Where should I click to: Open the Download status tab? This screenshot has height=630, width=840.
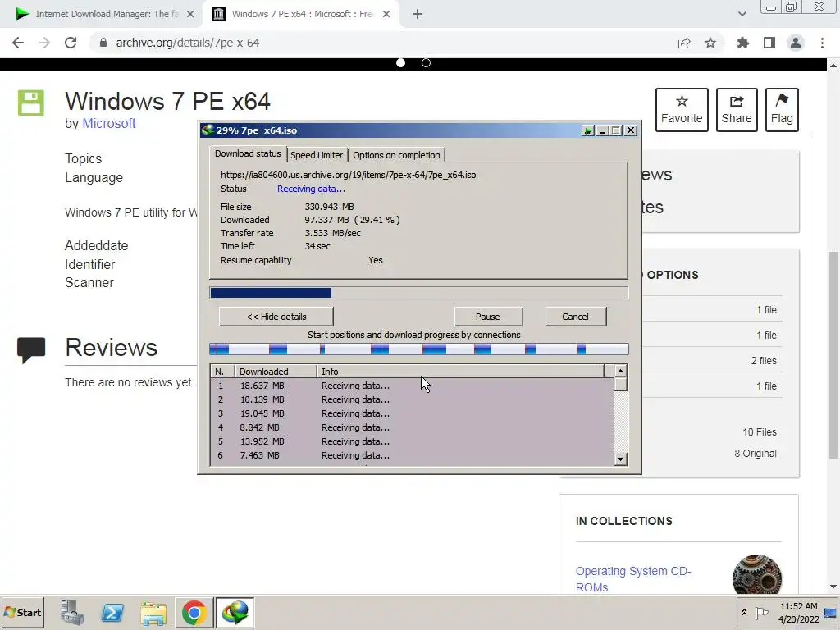click(x=248, y=153)
